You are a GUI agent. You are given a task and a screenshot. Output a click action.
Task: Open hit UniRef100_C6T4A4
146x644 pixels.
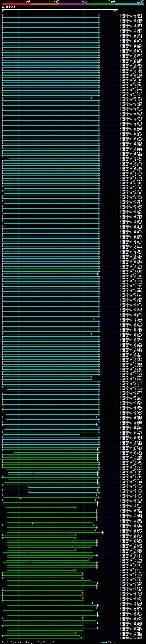(x=131, y=17)
